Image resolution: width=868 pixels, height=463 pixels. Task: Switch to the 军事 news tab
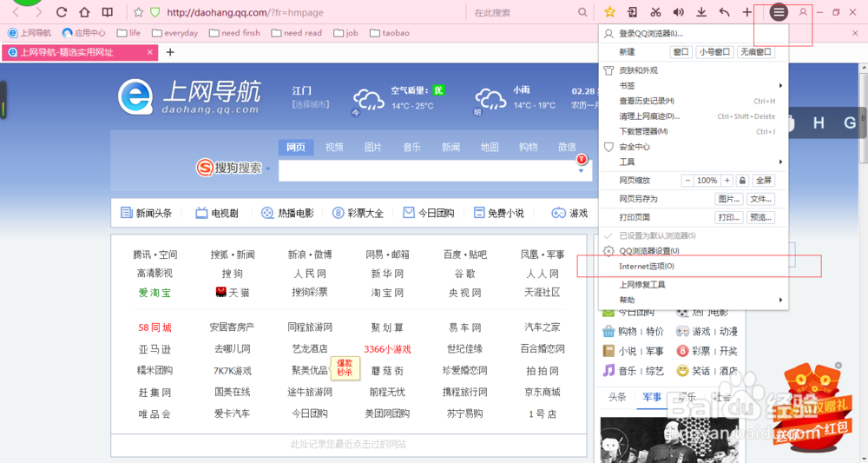point(652,397)
